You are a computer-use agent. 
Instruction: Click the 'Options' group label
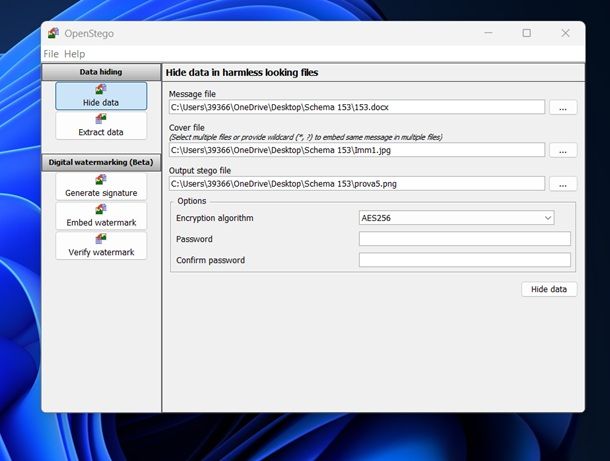pos(192,201)
